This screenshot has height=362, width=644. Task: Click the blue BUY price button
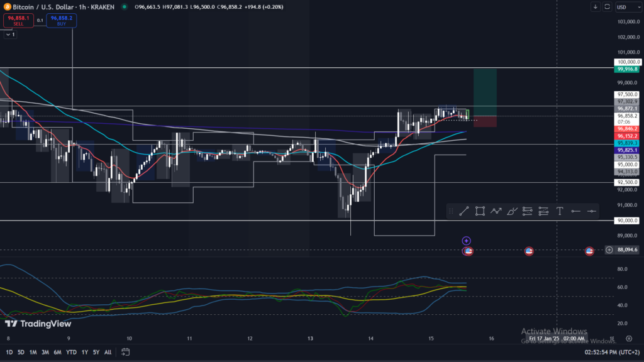click(x=61, y=21)
